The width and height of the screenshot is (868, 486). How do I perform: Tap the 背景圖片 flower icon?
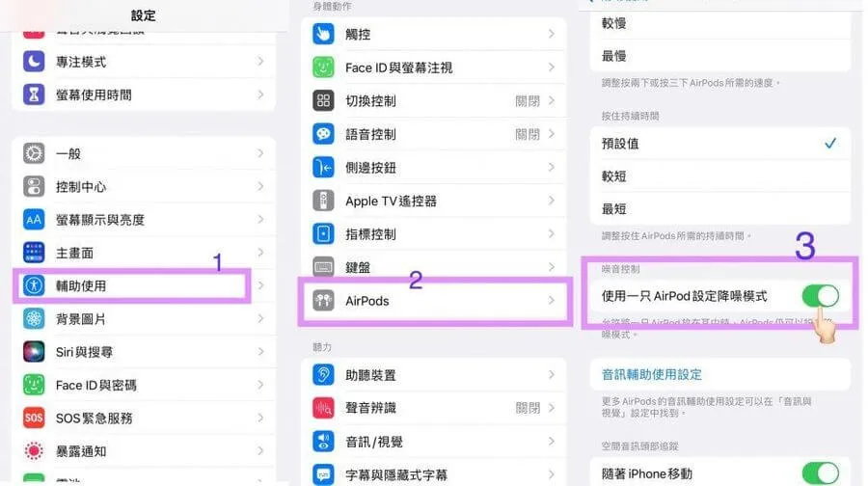click(34, 319)
